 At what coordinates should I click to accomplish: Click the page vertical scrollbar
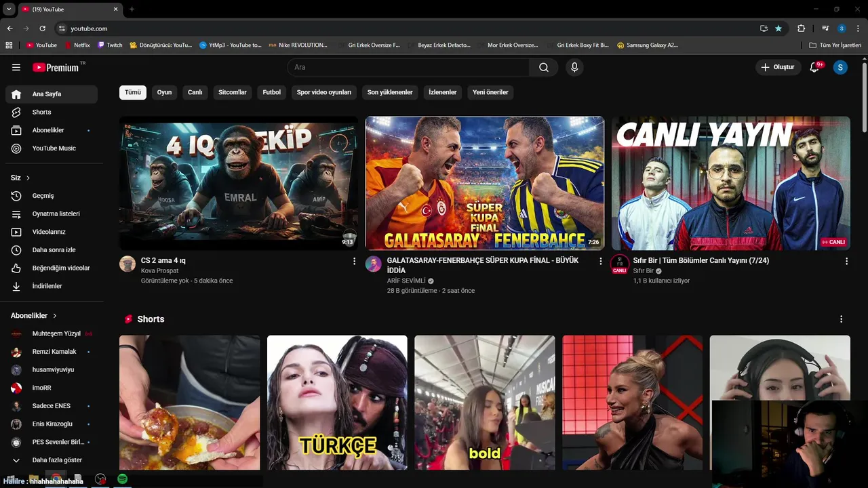tap(865, 98)
